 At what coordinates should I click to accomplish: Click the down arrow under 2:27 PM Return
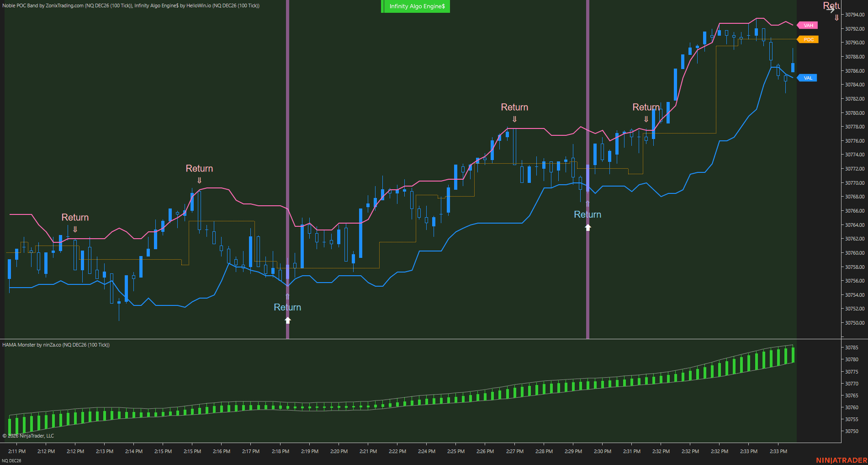click(x=514, y=119)
